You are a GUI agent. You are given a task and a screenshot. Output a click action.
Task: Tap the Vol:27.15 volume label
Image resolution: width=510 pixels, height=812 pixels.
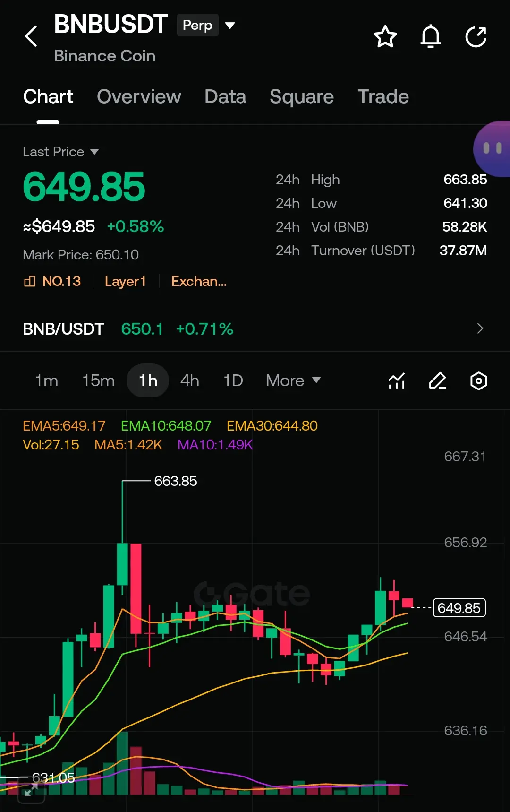click(51, 445)
